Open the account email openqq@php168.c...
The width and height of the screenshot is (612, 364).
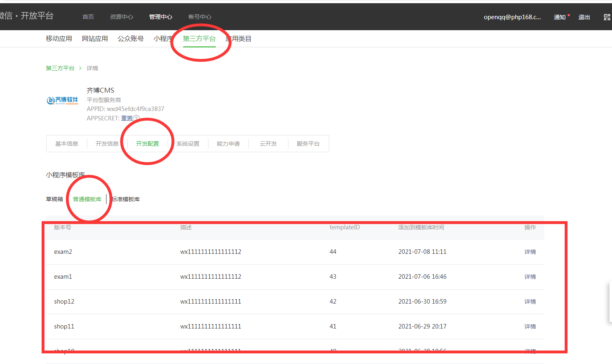(x=512, y=17)
